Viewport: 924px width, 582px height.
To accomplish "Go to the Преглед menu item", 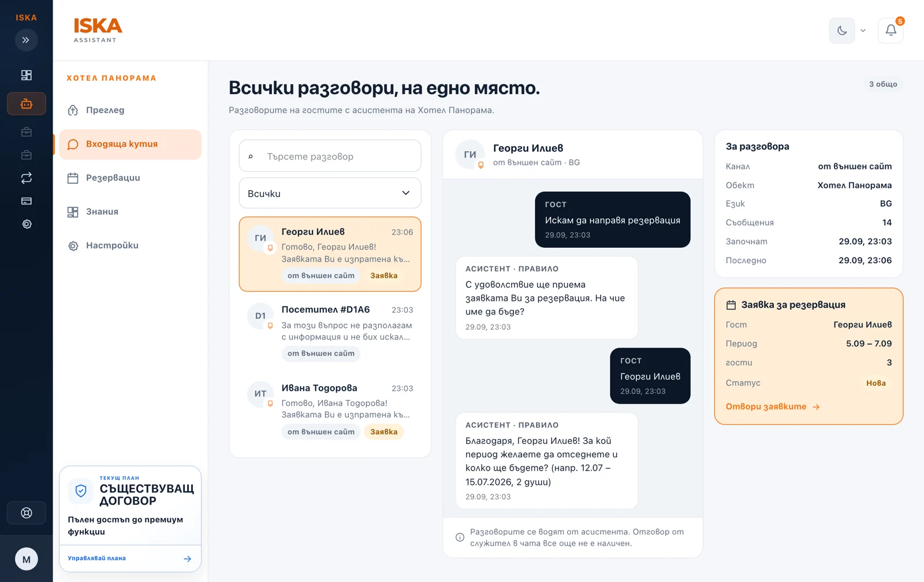I will click(x=130, y=110).
